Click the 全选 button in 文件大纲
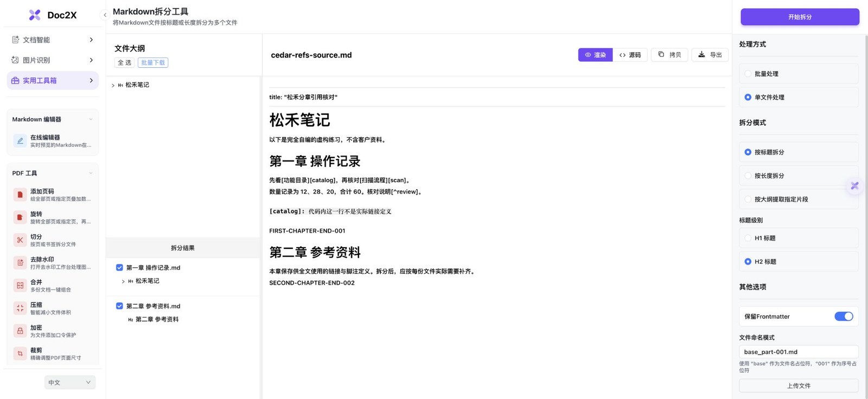 [x=125, y=63]
